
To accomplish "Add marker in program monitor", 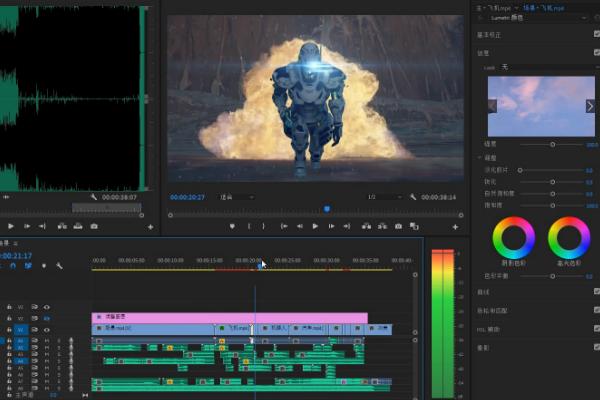I will pyautogui.click(x=232, y=226).
